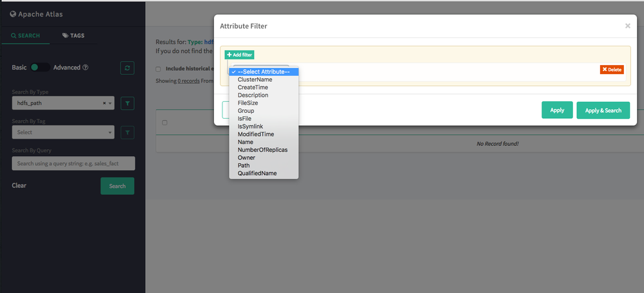Choose Description attribute option

tap(264, 96)
